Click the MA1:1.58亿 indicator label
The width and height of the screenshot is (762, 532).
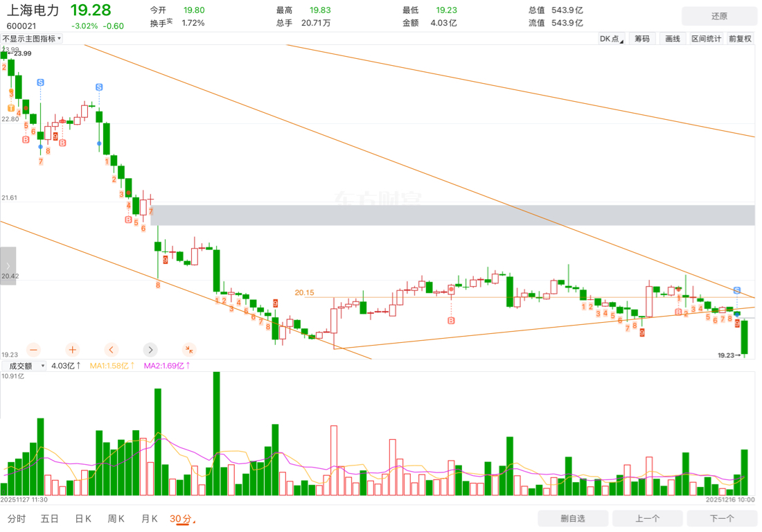113,366
